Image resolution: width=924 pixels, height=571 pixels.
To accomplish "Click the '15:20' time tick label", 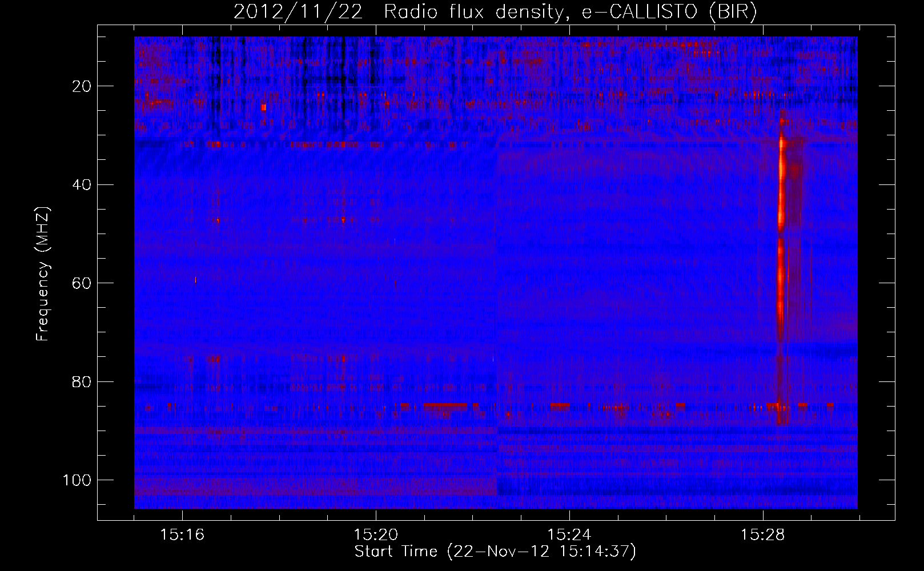I will point(376,535).
